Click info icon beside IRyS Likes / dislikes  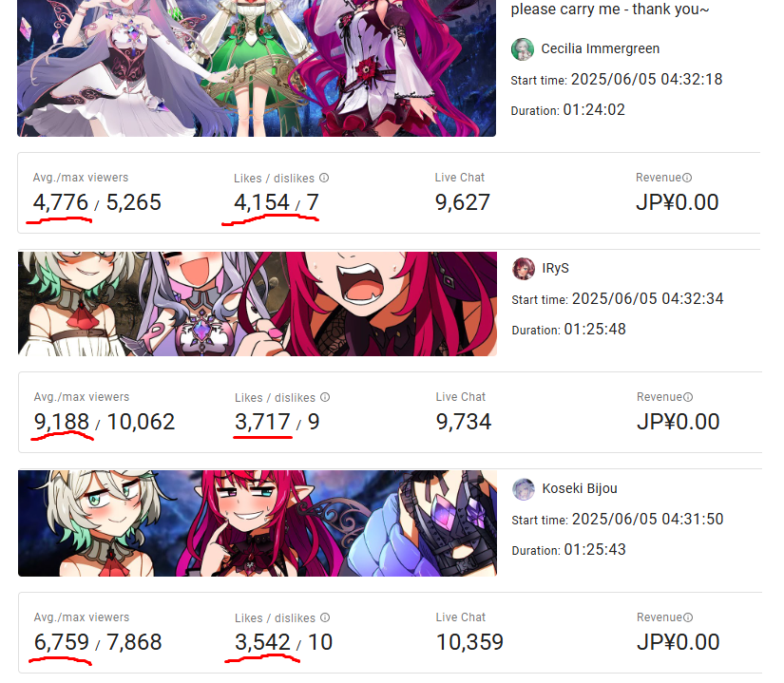tap(325, 397)
